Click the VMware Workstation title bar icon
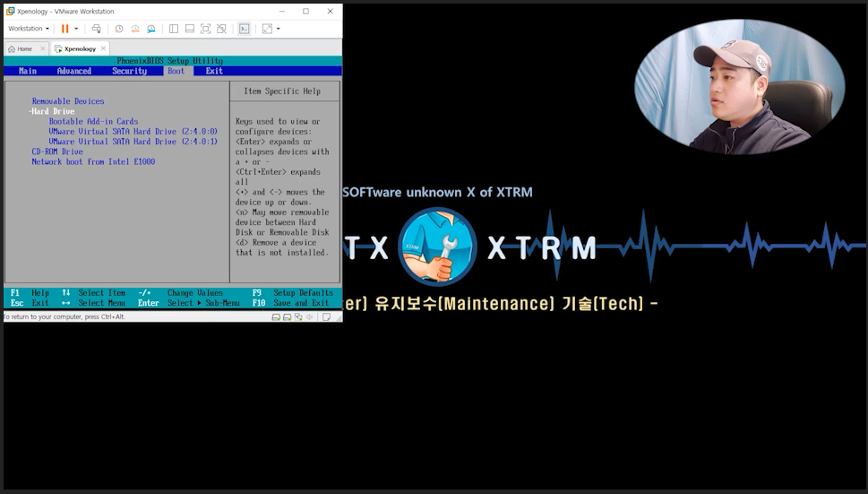The height and width of the screenshot is (494, 868). [10, 11]
